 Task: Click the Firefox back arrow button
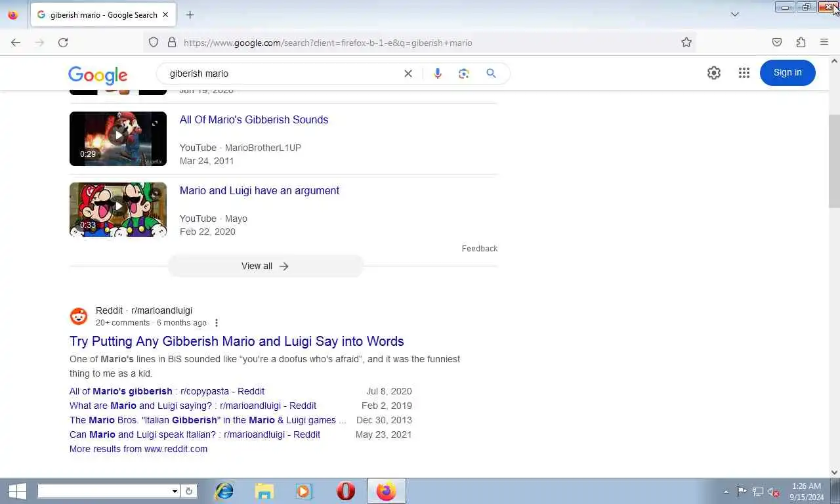pos(16,43)
